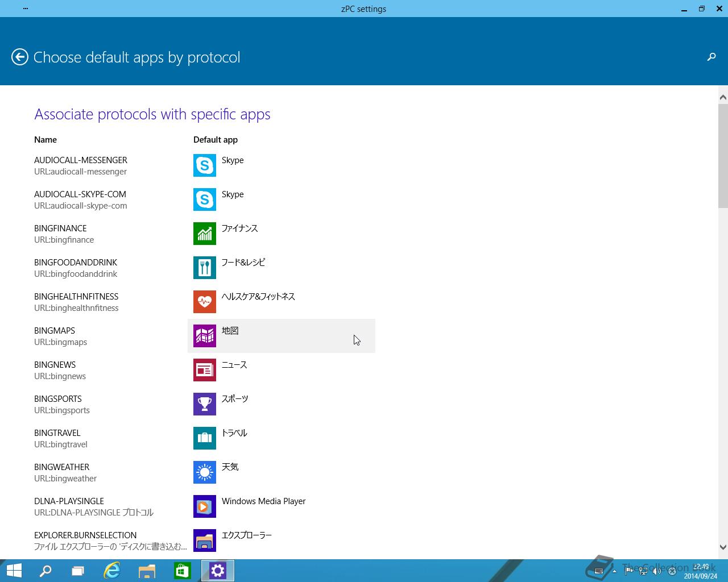
Task: Click Action Center flag tray icon
Action: 630,571
